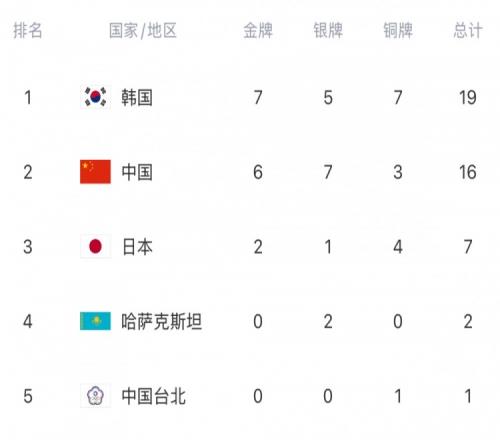Select the 金牌 column header
Screen dimensions: 500x440
(258, 30)
